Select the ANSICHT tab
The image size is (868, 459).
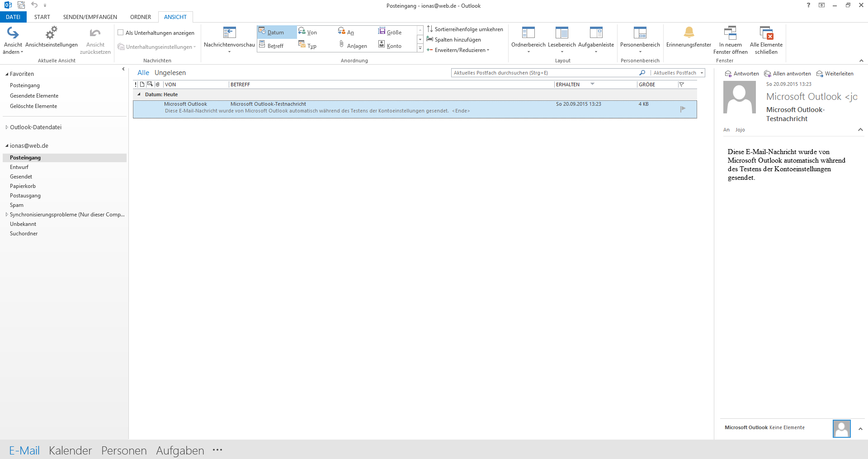pos(175,17)
